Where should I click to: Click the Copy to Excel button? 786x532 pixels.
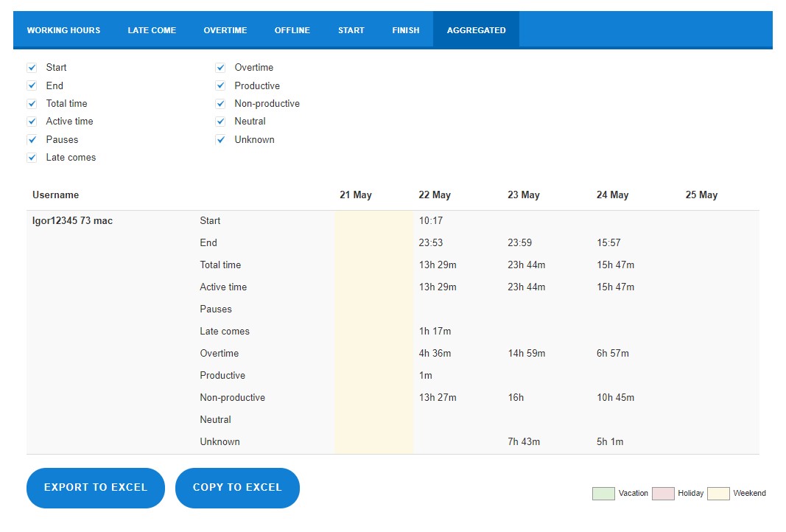(238, 488)
